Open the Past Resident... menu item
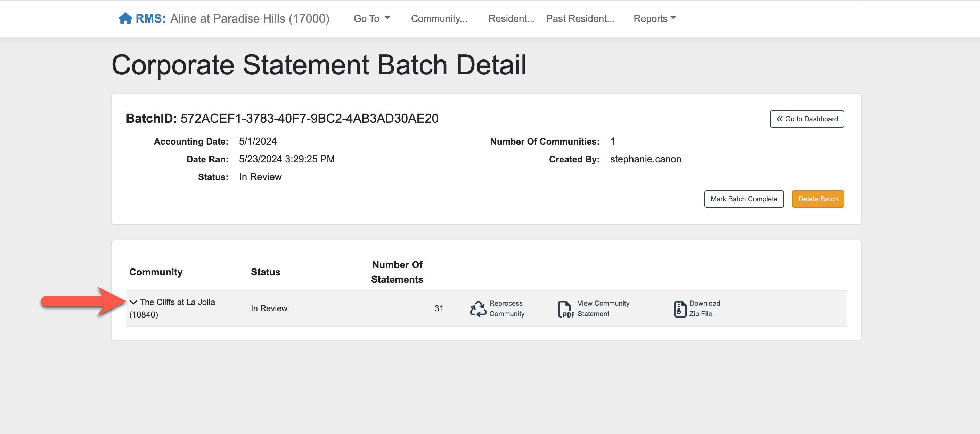The height and width of the screenshot is (434, 980). click(x=580, y=18)
